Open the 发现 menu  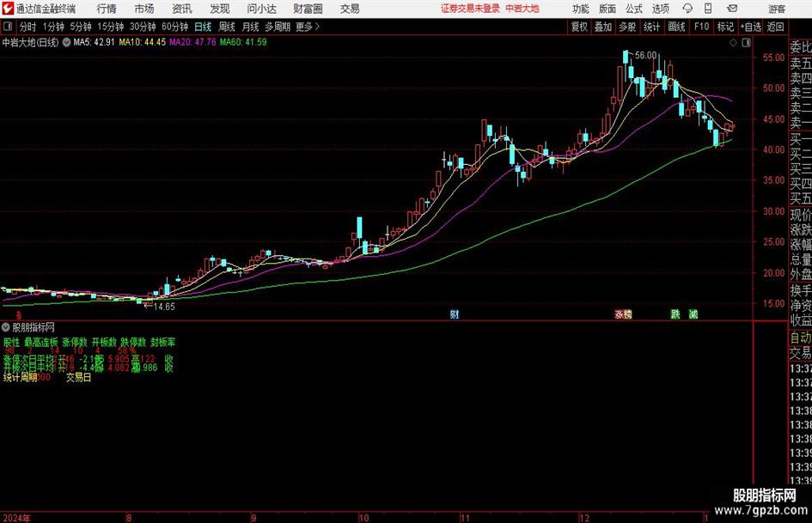tap(220, 9)
